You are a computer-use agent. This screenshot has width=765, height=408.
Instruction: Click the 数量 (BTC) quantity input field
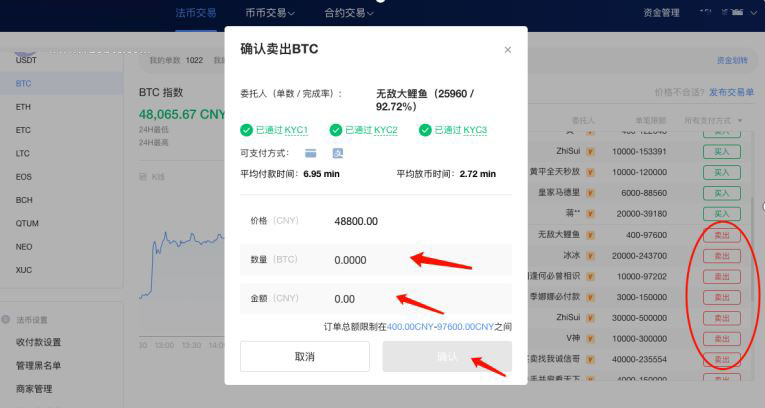point(420,260)
